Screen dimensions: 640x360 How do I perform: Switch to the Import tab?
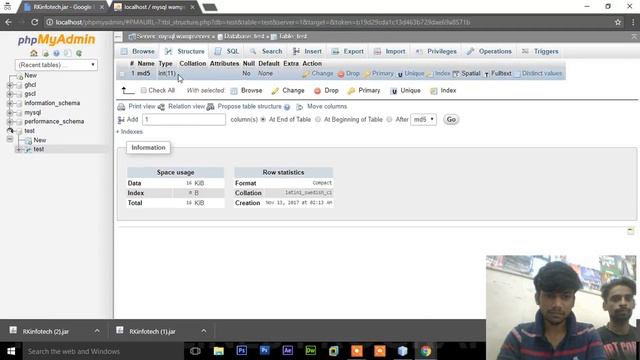click(390, 51)
